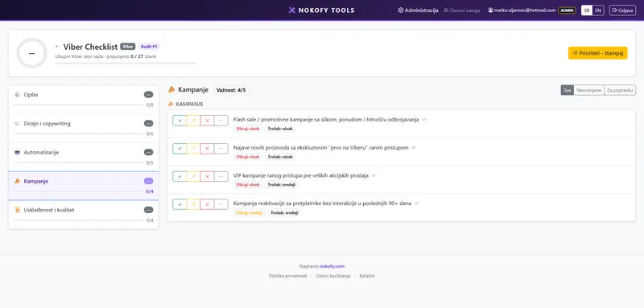644x308 pixels.
Task: Open the Usklađenost i kvalitet category
Action: point(84,215)
